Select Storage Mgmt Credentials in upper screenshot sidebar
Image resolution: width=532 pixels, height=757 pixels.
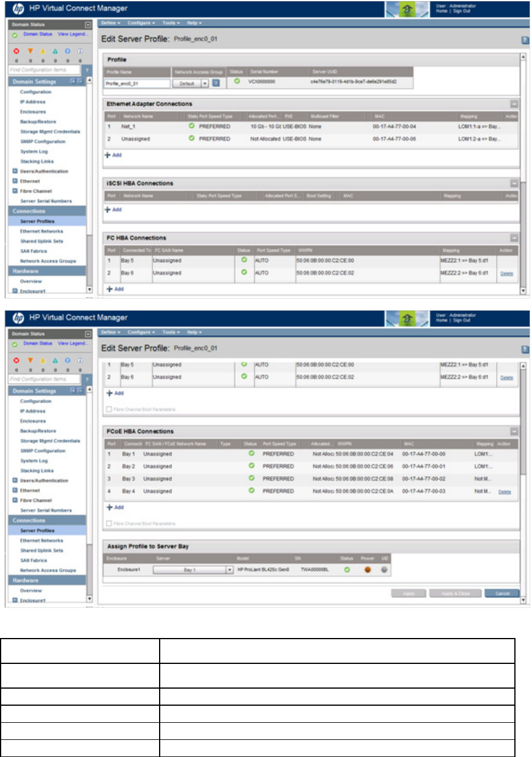[x=50, y=131]
